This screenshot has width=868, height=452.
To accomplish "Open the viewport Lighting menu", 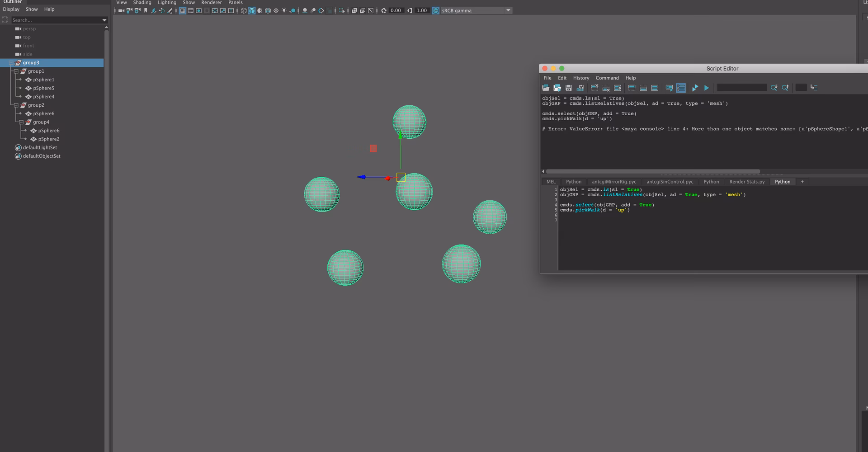I will 167,3.
